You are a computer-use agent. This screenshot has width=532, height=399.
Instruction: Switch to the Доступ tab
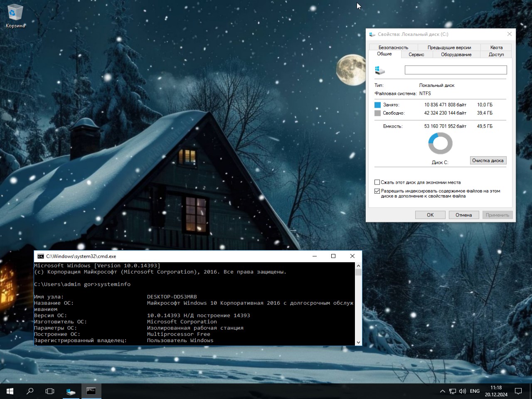point(496,54)
